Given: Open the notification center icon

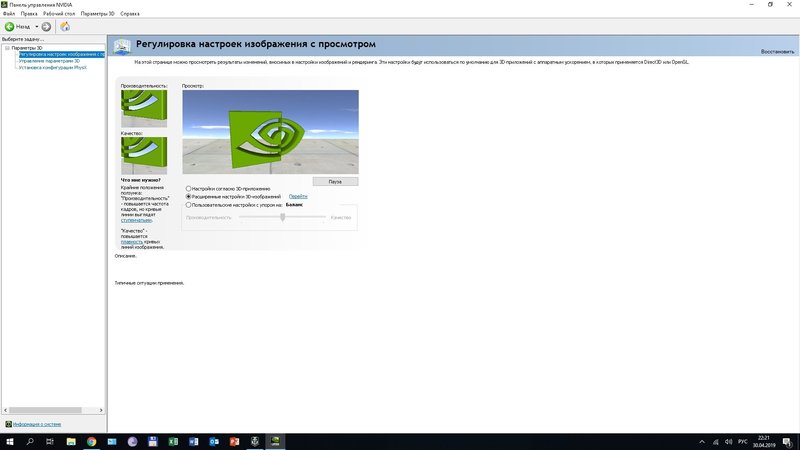Looking at the screenshot, I should [788, 442].
